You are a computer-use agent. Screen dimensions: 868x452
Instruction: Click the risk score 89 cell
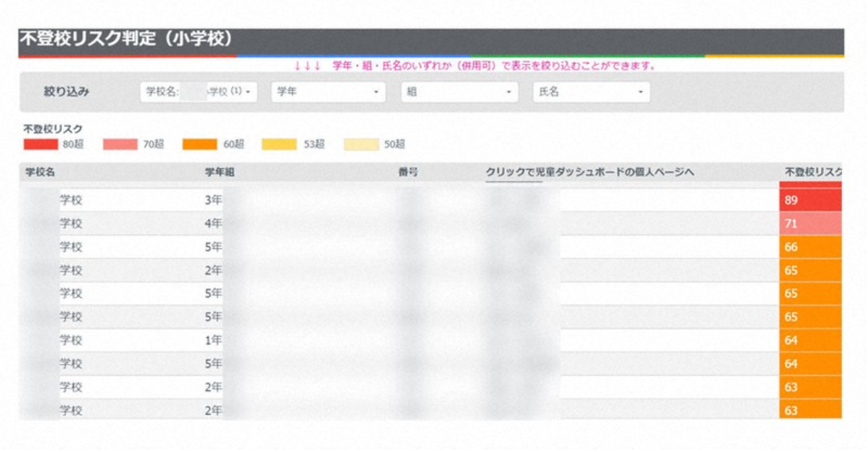pos(810,200)
